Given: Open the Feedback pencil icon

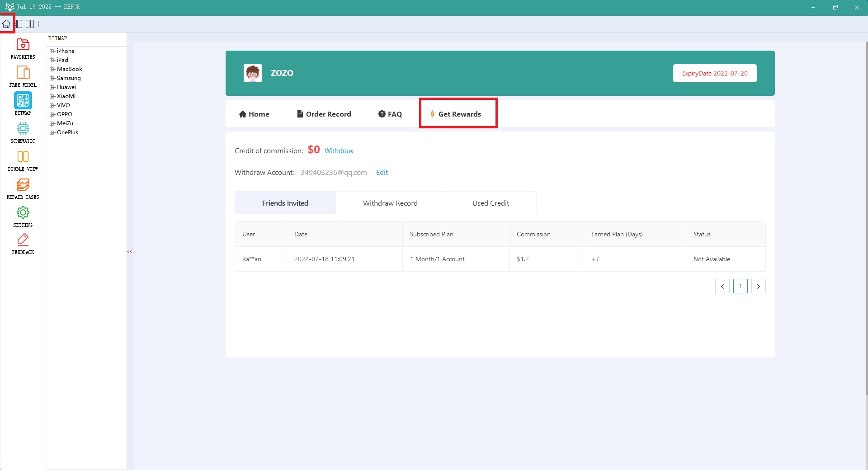Looking at the screenshot, I should (x=23, y=240).
